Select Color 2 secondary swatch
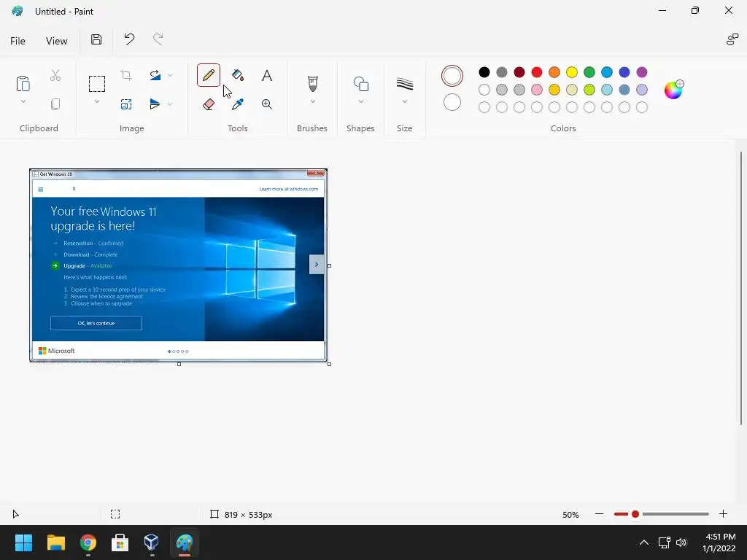The height and width of the screenshot is (560, 747). coord(452,102)
